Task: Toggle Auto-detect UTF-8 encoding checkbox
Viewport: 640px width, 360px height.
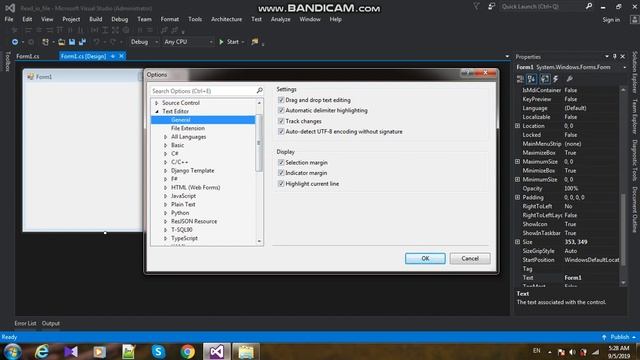Action: pos(281,131)
